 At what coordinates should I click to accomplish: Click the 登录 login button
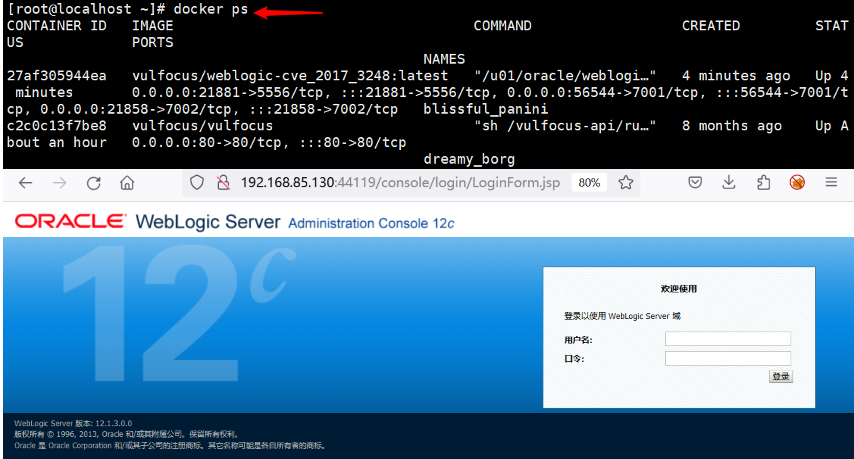(x=780, y=376)
